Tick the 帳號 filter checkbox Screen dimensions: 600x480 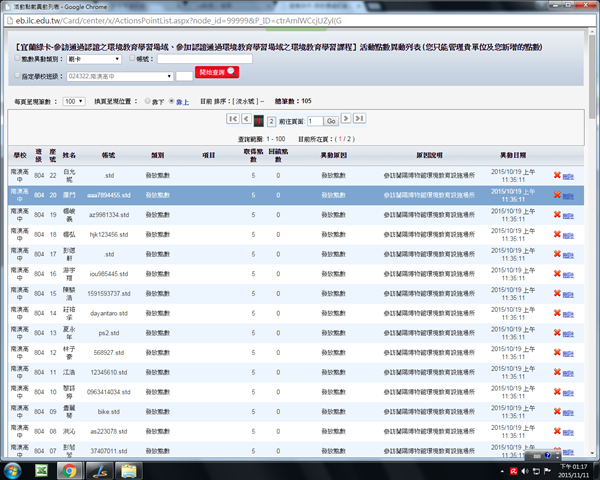click(x=132, y=58)
